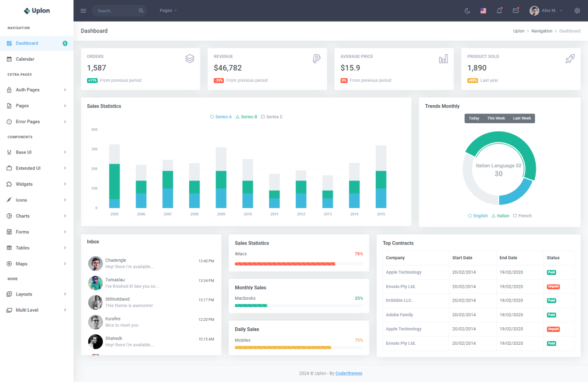The height and width of the screenshot is (382, 588).
Task: Select the Today tab
Action: tap(474, 118)
